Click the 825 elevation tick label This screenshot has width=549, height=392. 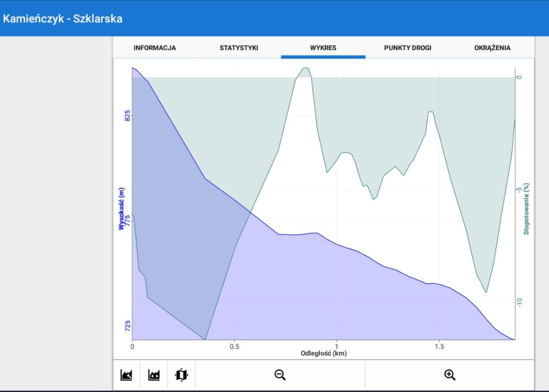click(127, 115)
